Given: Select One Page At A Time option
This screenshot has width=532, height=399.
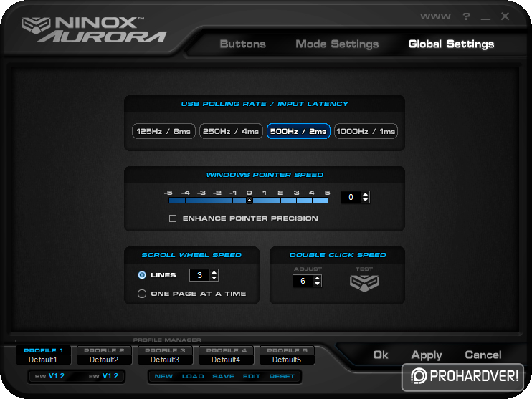Looking at the screenshot, I should [x=142, y=294].
